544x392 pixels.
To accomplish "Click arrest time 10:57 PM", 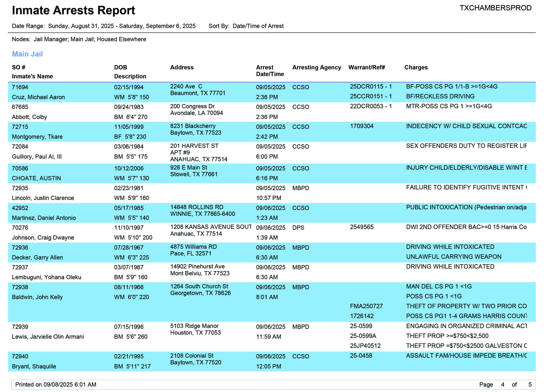I will 268,198.
